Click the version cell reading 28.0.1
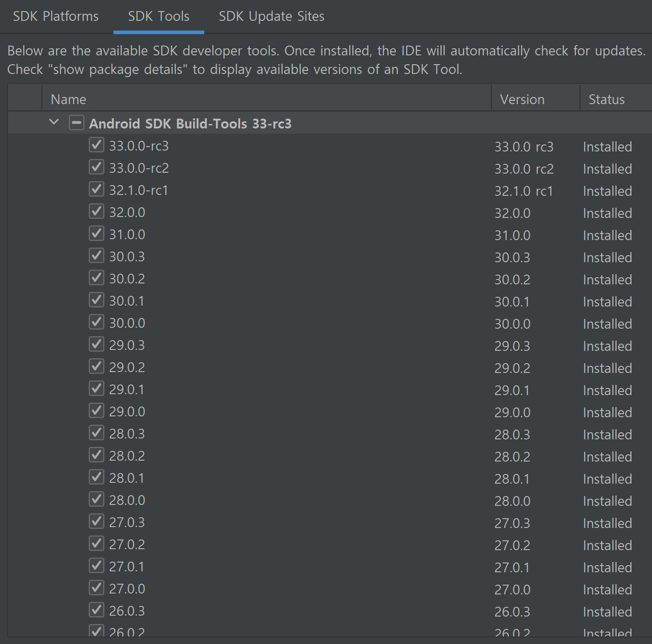The height and width of the screenshot is (644, 652). [x=512, y=479]
